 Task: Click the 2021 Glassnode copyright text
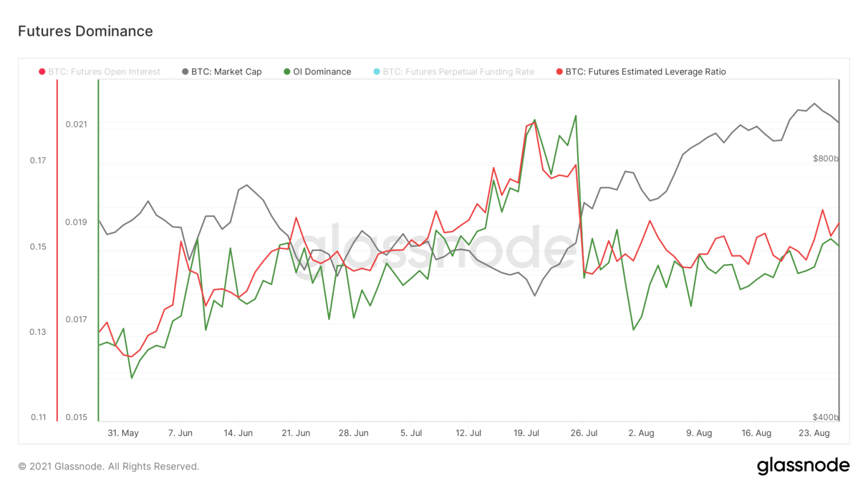tap(108, 466)
